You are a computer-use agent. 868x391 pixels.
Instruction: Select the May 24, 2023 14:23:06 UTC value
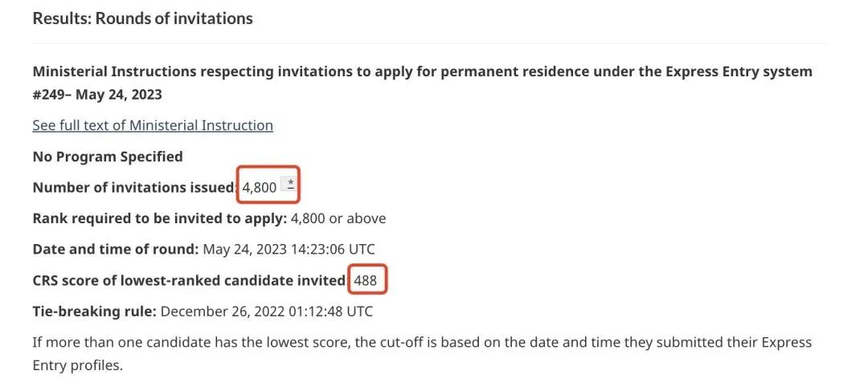(x=289, y=250)
